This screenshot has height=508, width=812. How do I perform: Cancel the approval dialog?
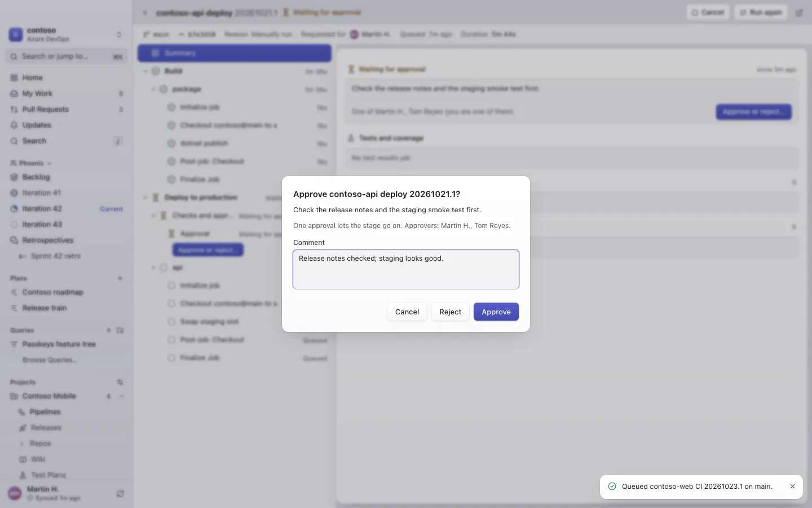pyautogui.click(x=407, y=312)
